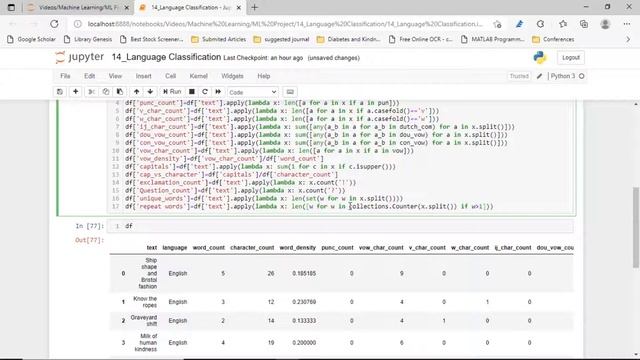Click the language column header
Screen dimensions: 640x360
point(175,248)
